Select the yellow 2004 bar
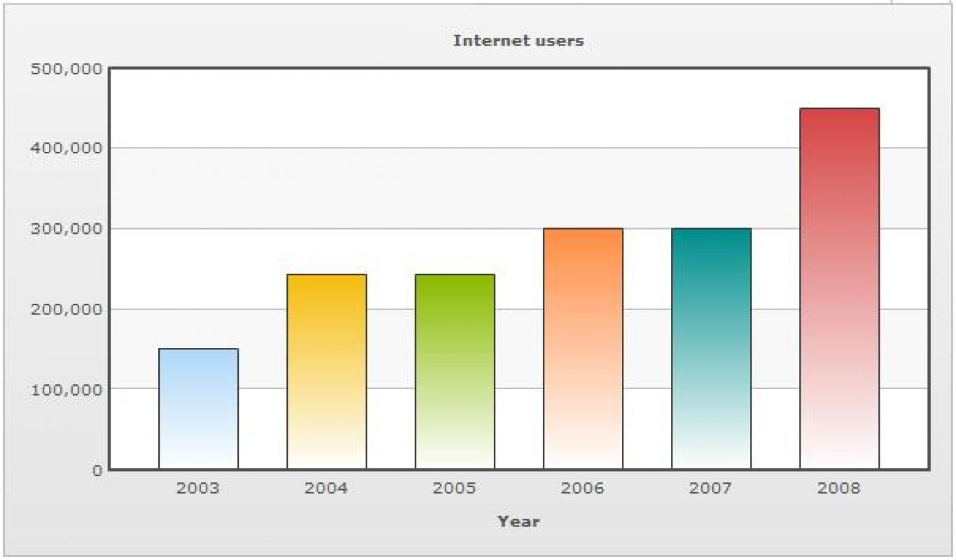 [x=327, y=372]
